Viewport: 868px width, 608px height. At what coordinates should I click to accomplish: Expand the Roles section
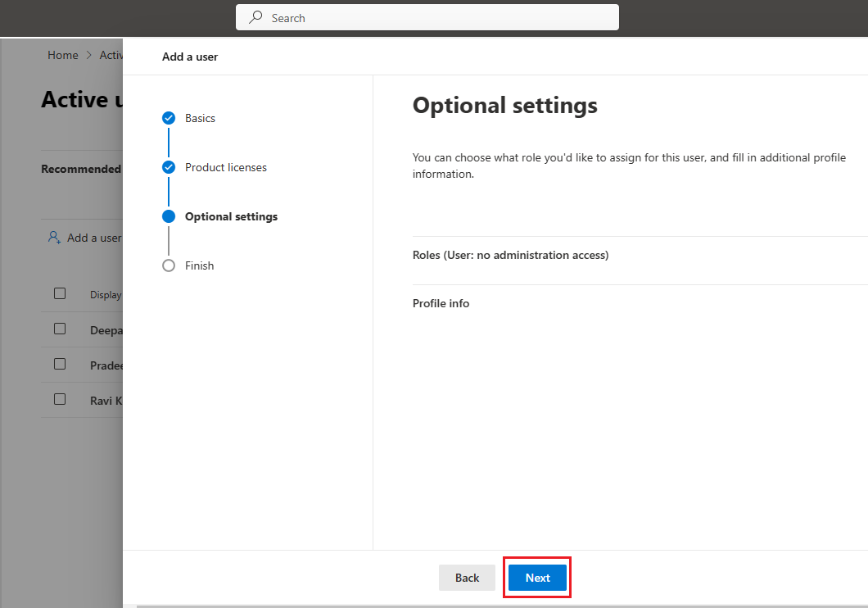(640, 256)
